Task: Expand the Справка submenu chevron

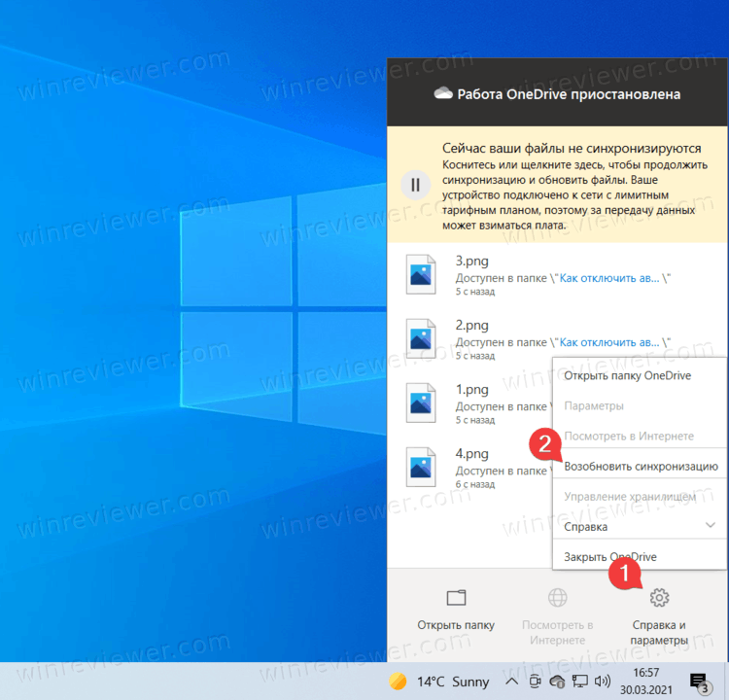Action: point(710,525)
